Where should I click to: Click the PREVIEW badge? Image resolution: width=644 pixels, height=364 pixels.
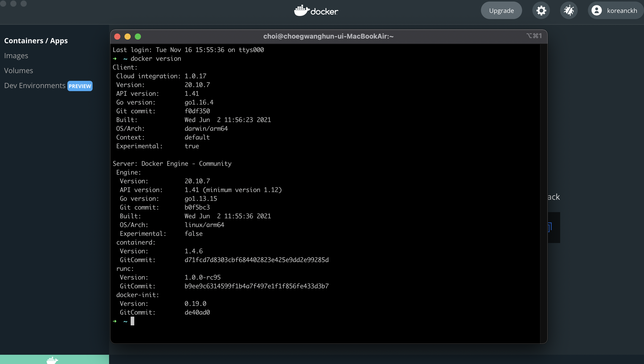(x=80, y=86)
